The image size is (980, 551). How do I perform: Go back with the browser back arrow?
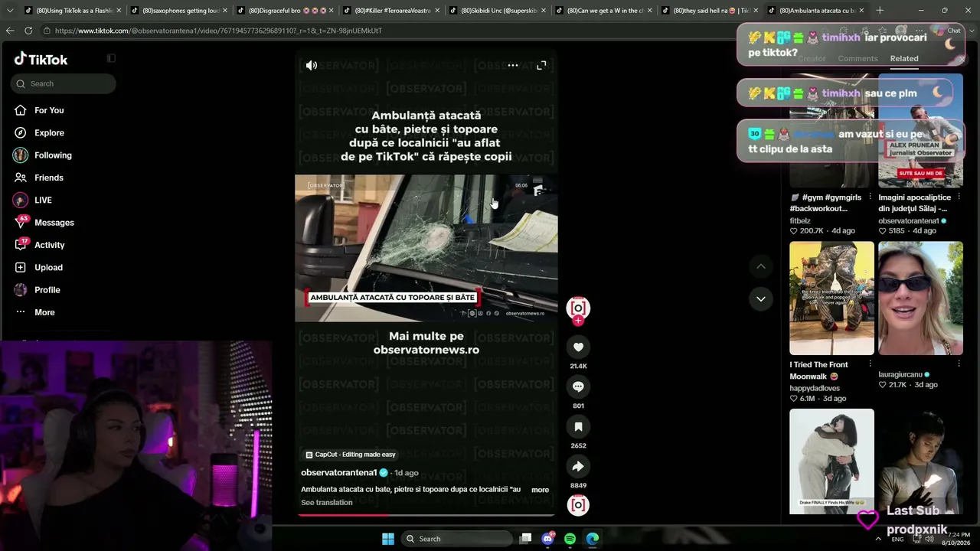click(x=9, y=31)
